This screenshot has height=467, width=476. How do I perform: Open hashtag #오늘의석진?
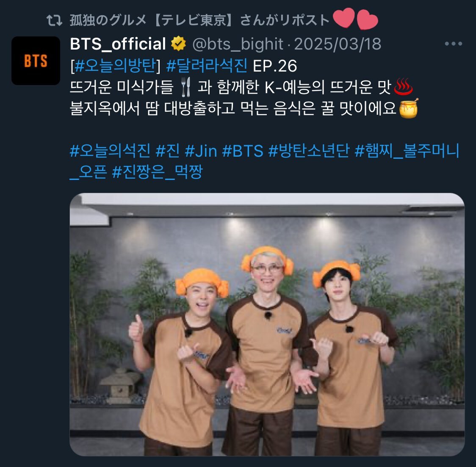click(x=110, y=150)
